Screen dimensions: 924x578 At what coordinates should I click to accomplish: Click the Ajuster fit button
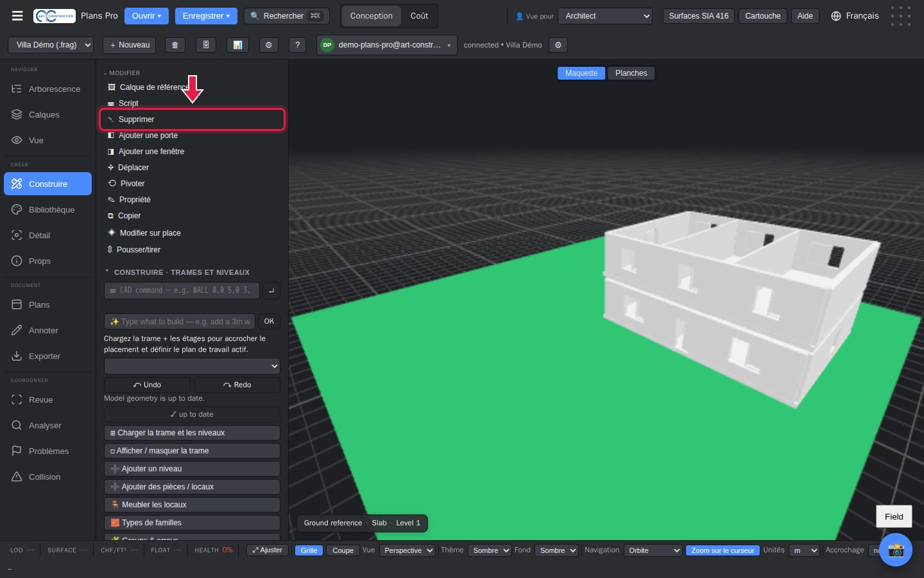click(267, 550)
